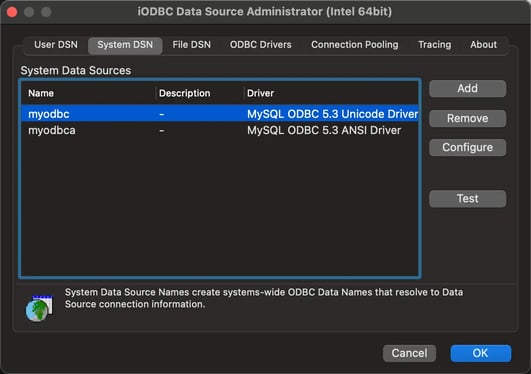
Task: Click the Driver column header
Action: 331,93
